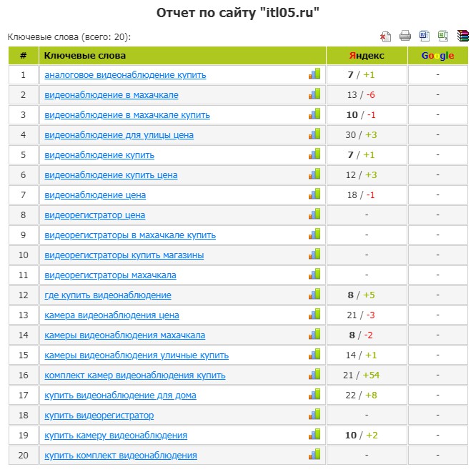The height and width of the screenshot is (472, 476).
Task: Open chart icon for 'аналоговое видеонаблюдение купить'
Action: pos(314,74)
